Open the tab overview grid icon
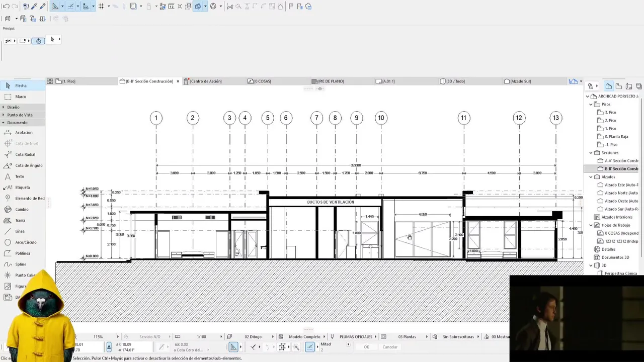The image size is (644, 362). [x=50, y=81]
